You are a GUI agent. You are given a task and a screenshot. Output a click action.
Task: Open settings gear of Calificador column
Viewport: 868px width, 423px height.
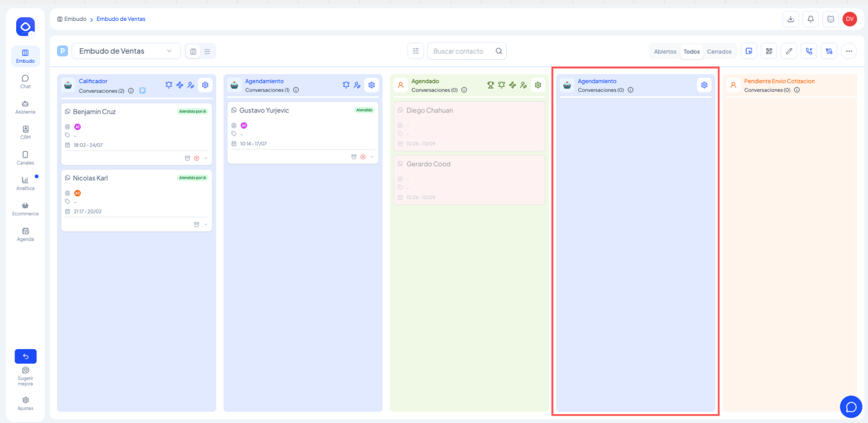coord(205,85)
